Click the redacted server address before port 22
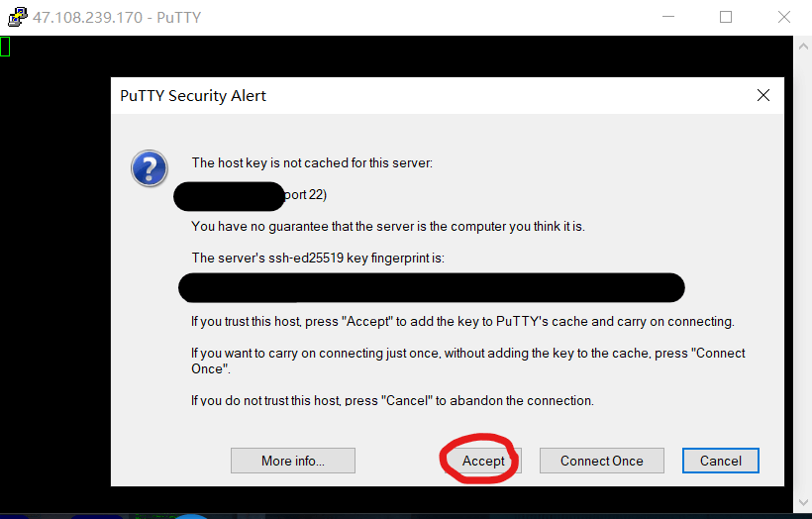812x519 pixels. 229,196
